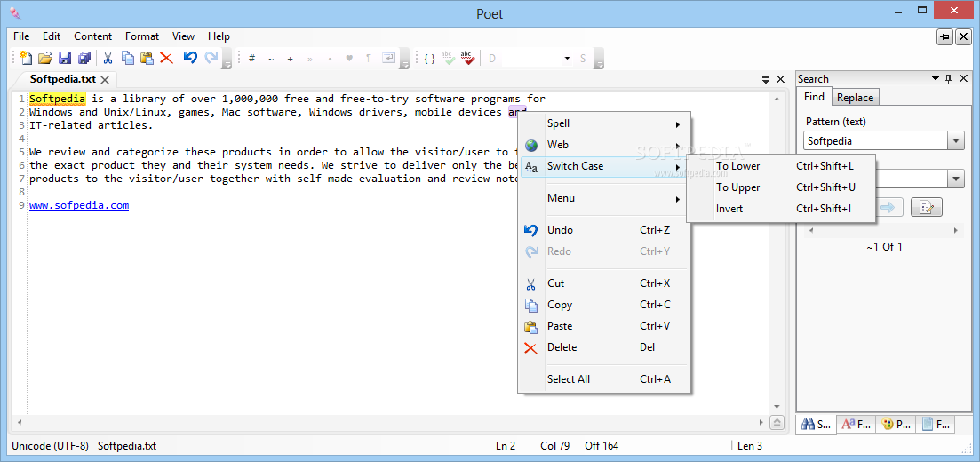Open the Web submenu in context menu

tap(604, 145)
